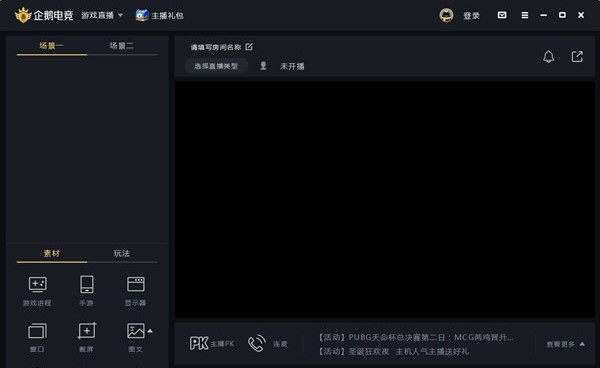Click the 登录 login link
This screenshot has height=368, width=600.
(x=471, y=16)
